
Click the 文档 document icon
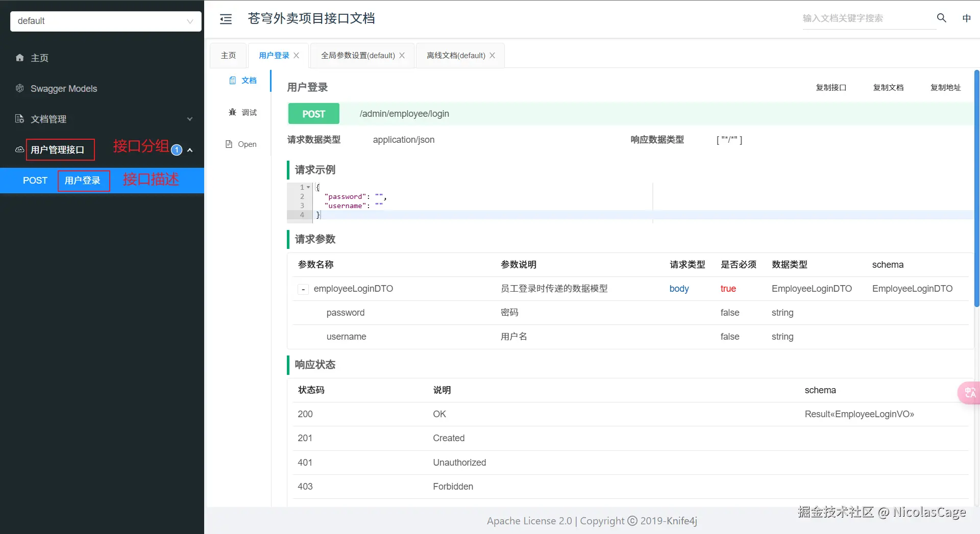[x=233, y=80]
